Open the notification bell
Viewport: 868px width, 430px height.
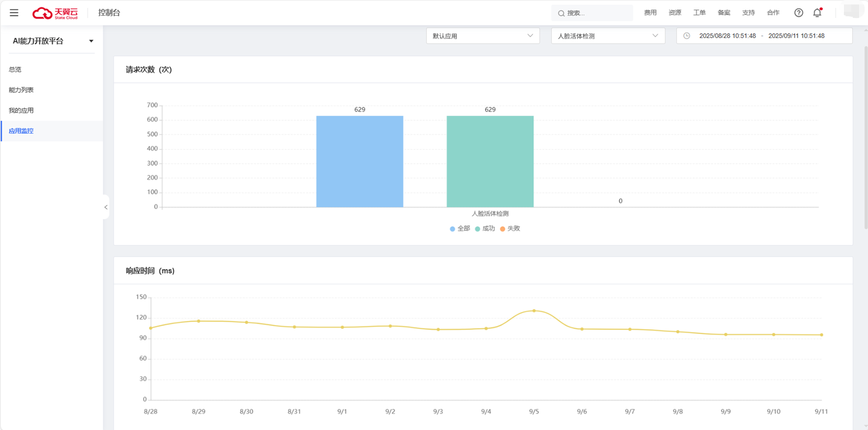click(x=817, y=12)
